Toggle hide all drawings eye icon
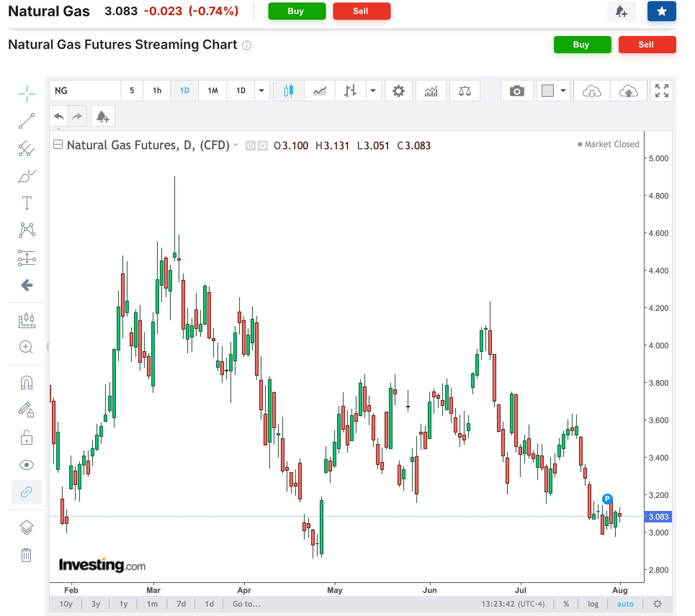Screen dimensions: 695x616 27,465
